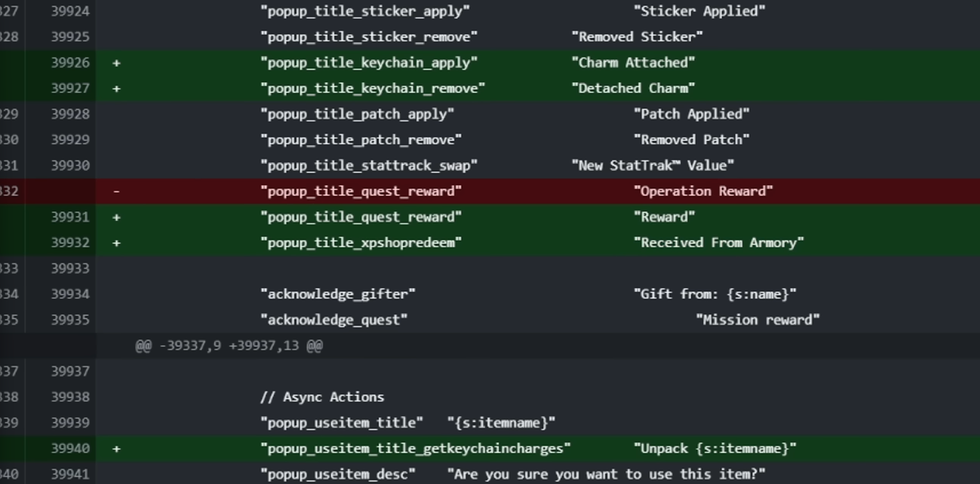Click the plus marker on line 39940
980x484 pixels.
[116, 449]
